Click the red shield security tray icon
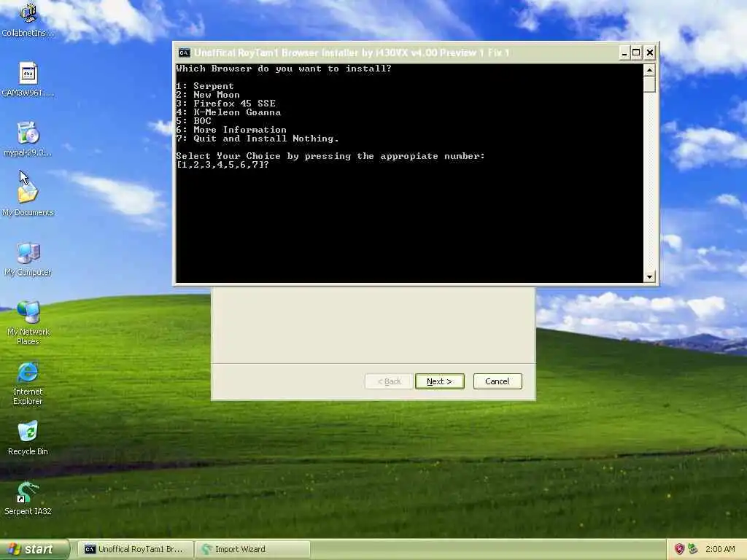Screen dimensions: 747x560 [x=679, y=549]
